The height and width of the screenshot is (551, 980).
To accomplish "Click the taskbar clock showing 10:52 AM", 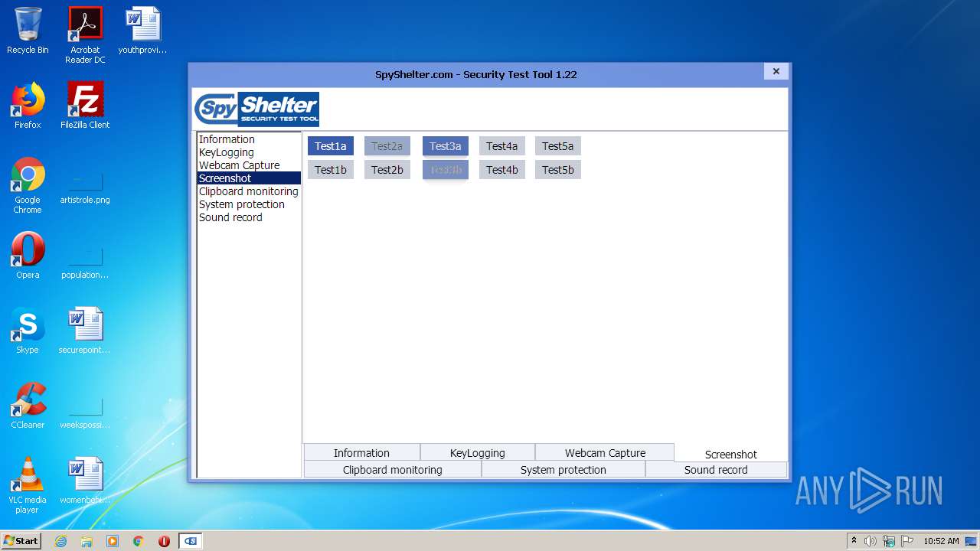I will pos(941,541).
